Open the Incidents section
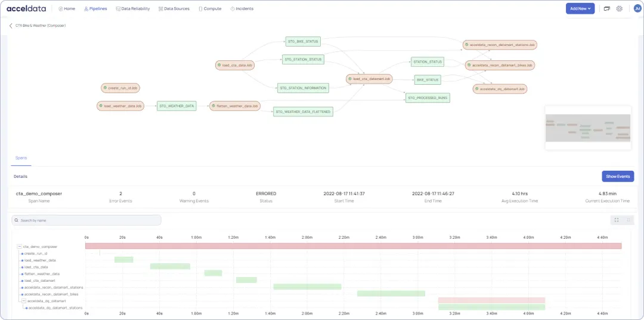The height and width of the screenshot is (320, 644). click(242, 8)
